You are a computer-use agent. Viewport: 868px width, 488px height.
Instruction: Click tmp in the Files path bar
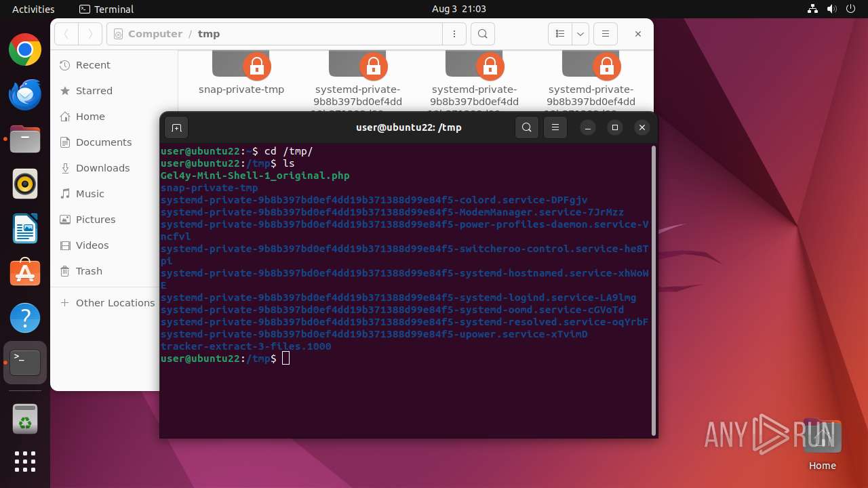pyautogui.click(x=209, y=34)
